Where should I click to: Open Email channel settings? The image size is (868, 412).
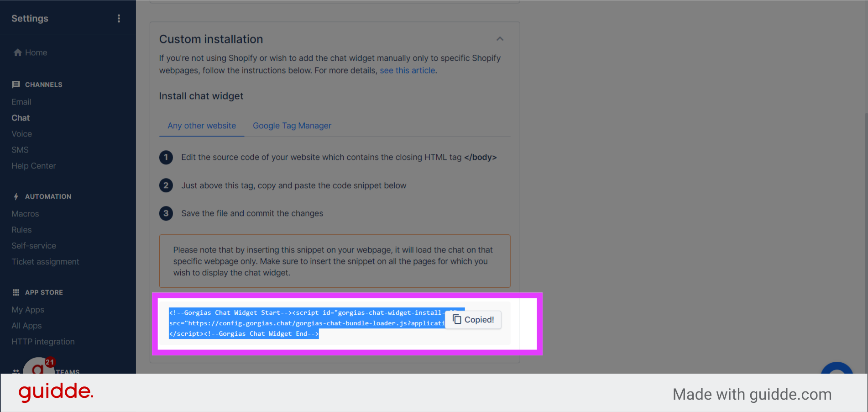(x=21, y=102)
